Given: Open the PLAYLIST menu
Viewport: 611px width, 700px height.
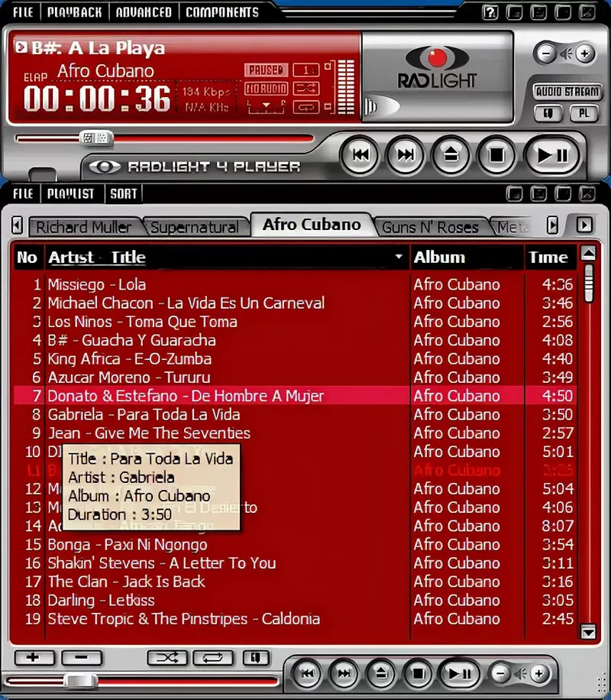Looking at the screenshot, I should (x=71, y=194).
